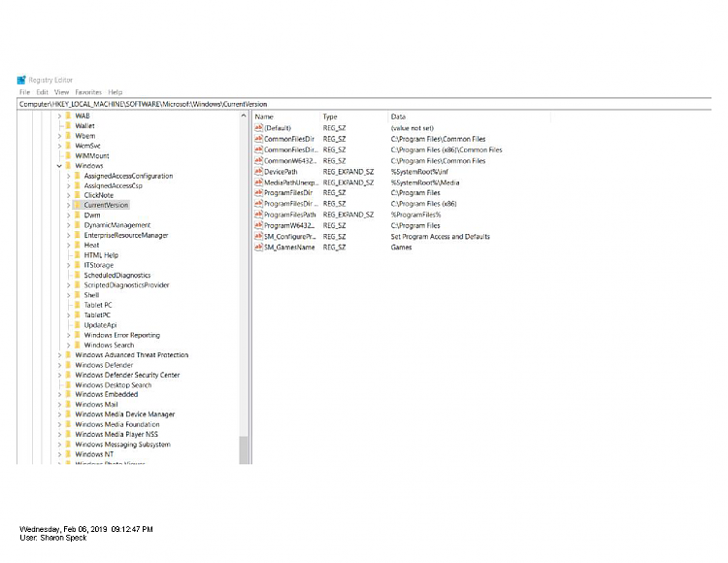Select the Shell tree key
This screenshot has height=563, width=728.
click(91, 295)
